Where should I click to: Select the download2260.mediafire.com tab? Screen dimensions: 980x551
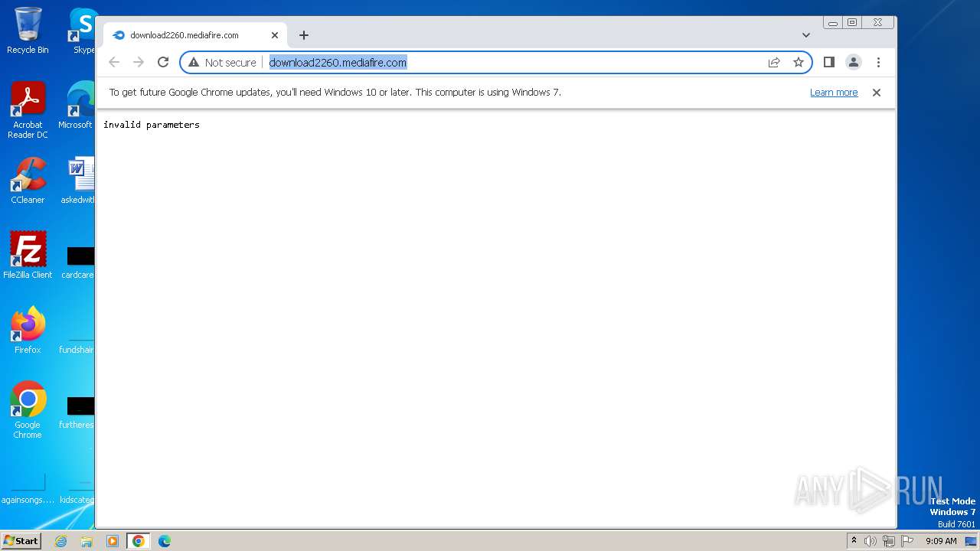pyautogui.click(x=195, y=35)
